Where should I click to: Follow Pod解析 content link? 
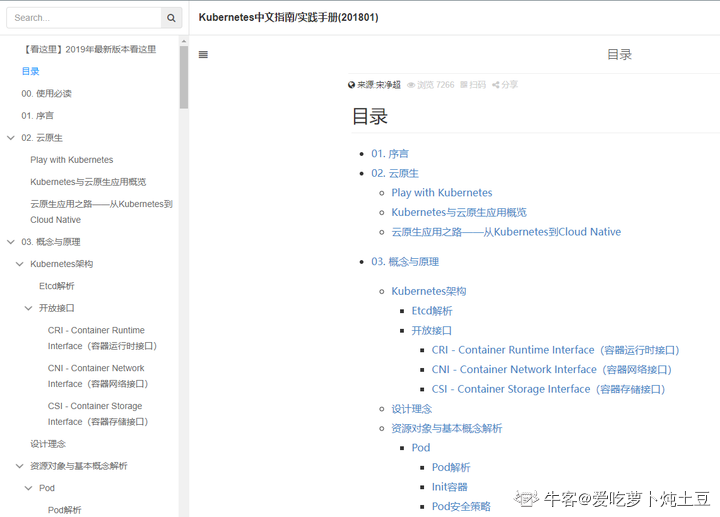[x=451, y=467]
